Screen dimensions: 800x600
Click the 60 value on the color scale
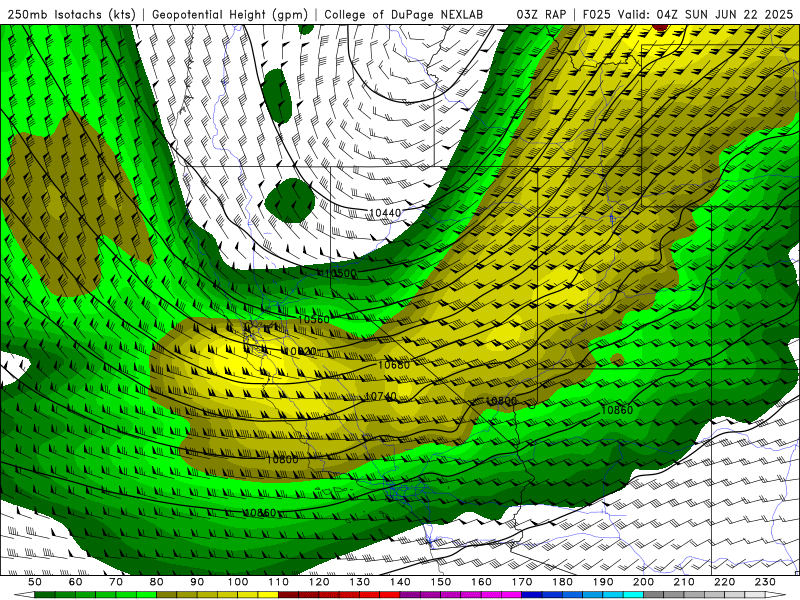click(x=75, y=582)
